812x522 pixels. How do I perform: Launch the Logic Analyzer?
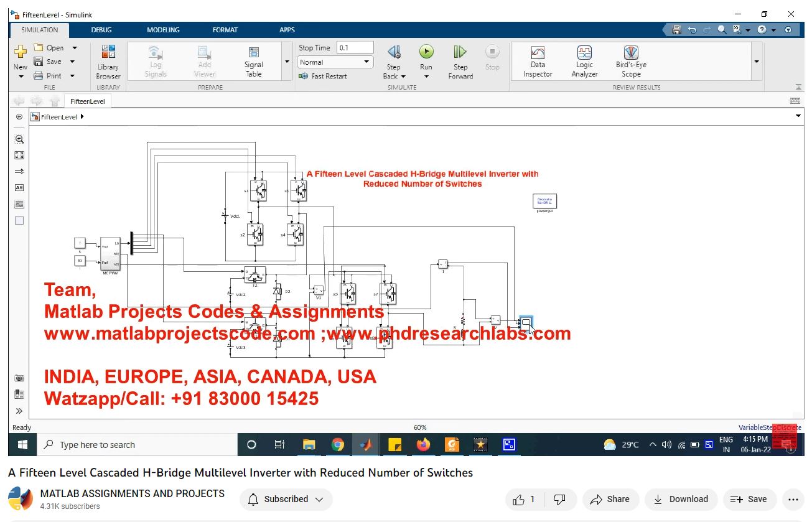(x=584, y=62)
